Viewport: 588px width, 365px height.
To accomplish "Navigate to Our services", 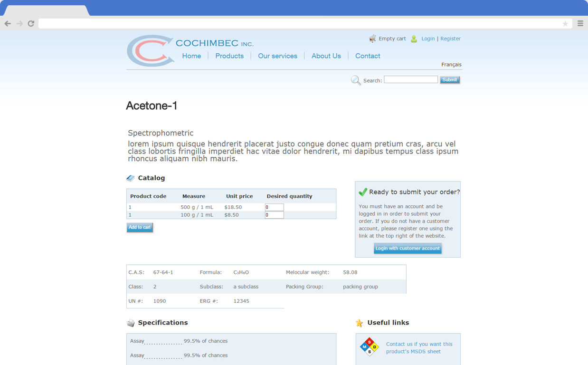I will coord(277,56).
